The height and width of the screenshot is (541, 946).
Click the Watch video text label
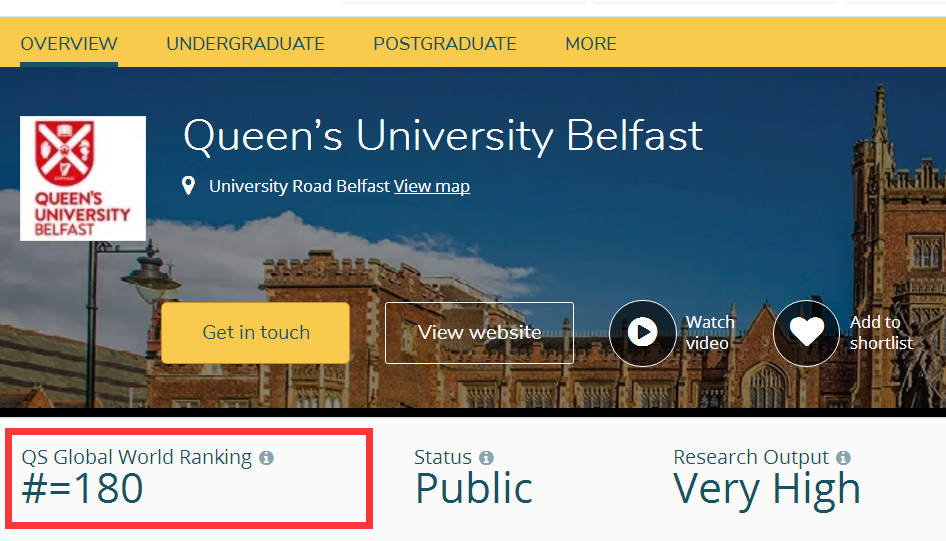click(x=710, y=333)
